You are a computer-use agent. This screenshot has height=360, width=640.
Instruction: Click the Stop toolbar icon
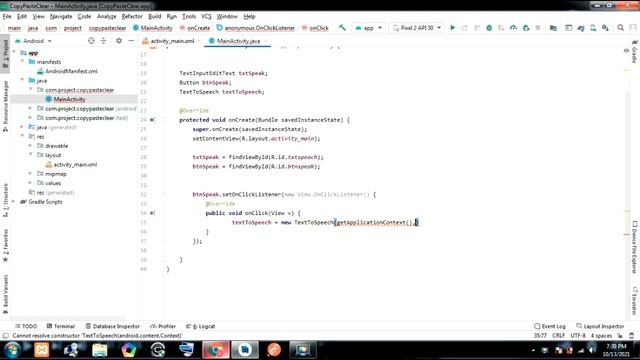tap(538, 28)
